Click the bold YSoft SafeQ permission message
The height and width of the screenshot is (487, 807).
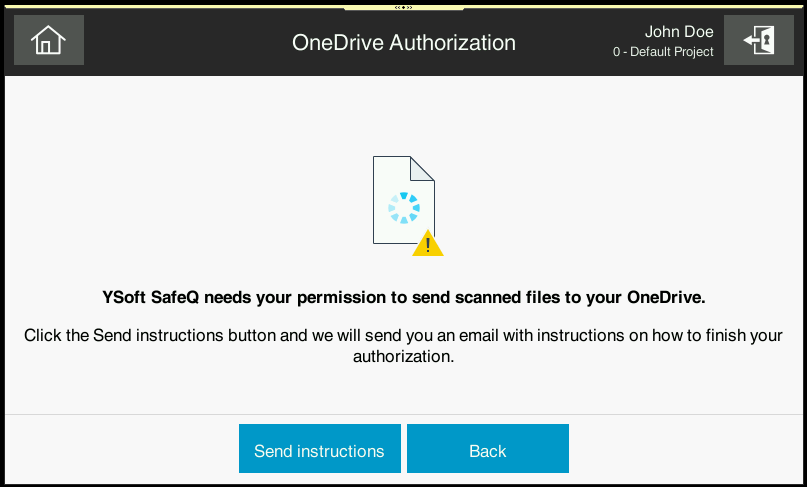pos(403,297)
